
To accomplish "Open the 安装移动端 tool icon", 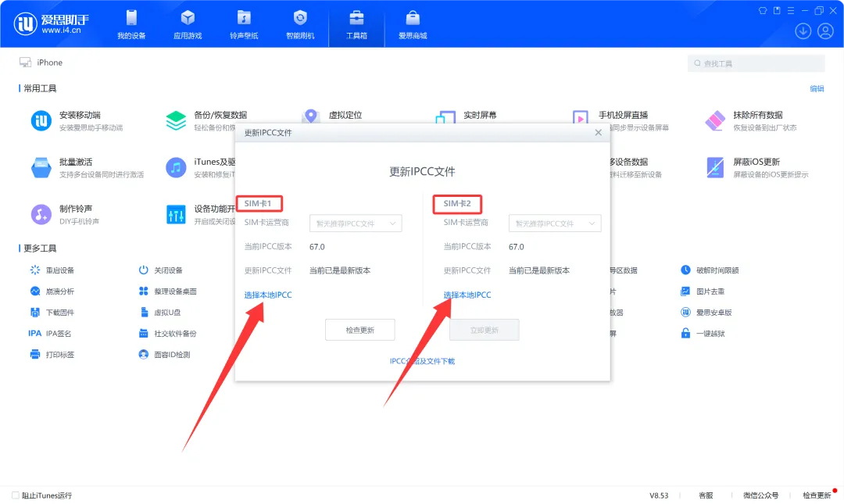I will click(x=41, y=120).
